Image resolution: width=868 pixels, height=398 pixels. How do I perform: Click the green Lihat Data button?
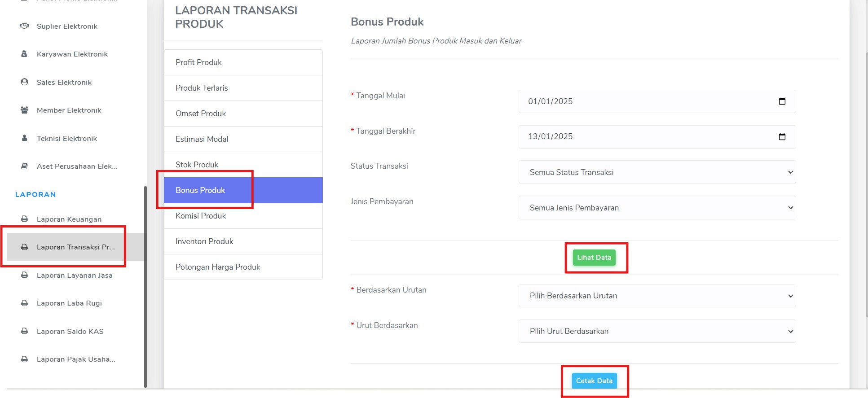coord(594,258)
